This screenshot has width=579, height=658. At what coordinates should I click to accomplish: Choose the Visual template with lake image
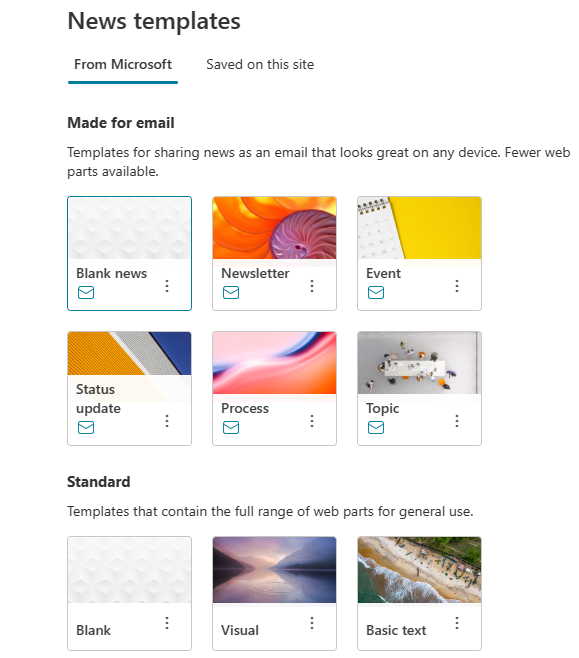(274, 570)
